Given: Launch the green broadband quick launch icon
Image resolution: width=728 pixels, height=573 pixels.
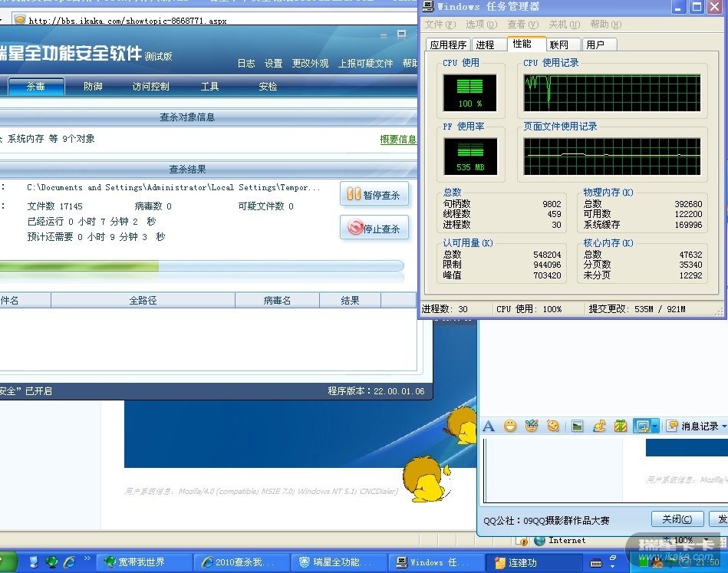Looking at the screenshot, I should [x=51, y=561].
